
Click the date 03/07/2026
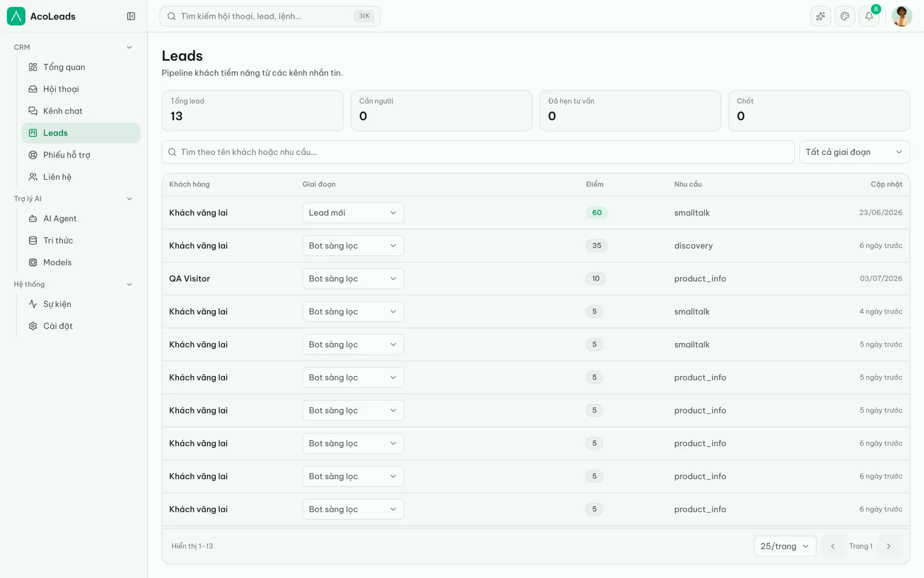[x=881, y=278]
